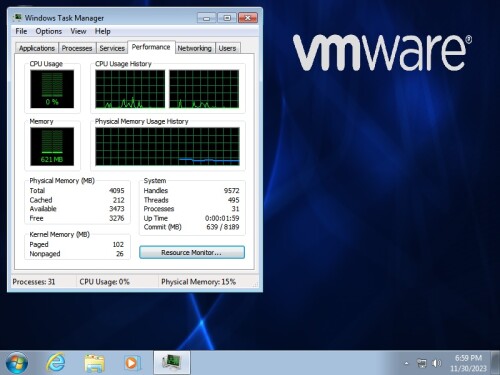Go to the Services tab
The width and height of the screenshot is (500, 375).
pos(112,48)
